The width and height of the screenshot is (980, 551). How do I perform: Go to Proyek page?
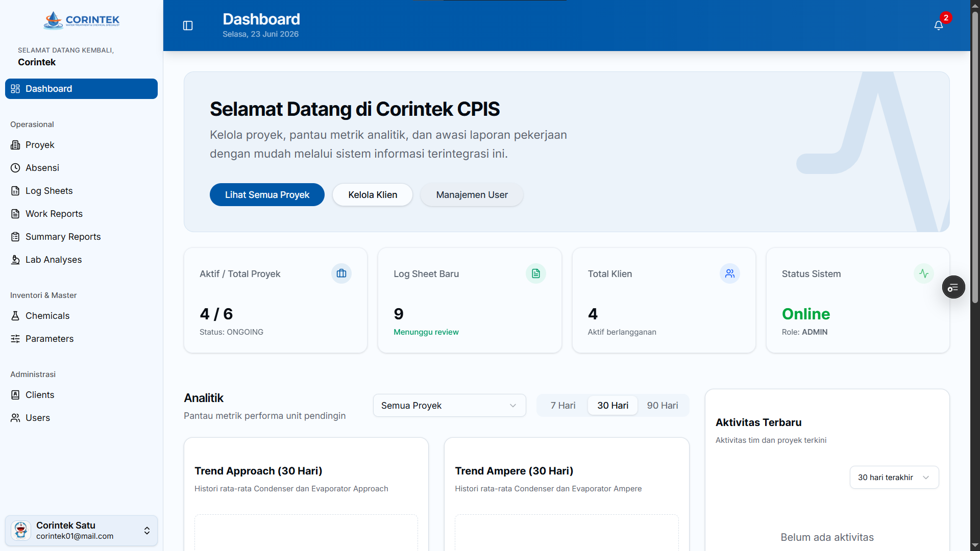tap(81, 145)
